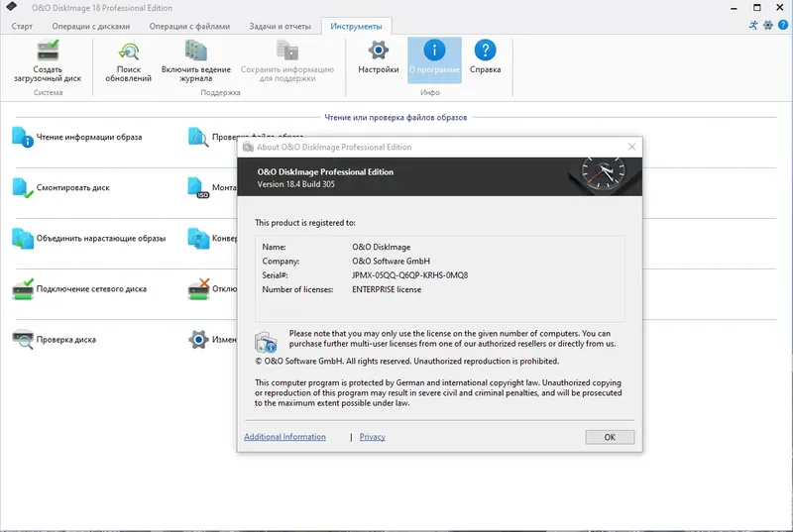Screen dimensions: 793x532
Task: Open Настройки gear in ribbon
Action: pos(379,50)
